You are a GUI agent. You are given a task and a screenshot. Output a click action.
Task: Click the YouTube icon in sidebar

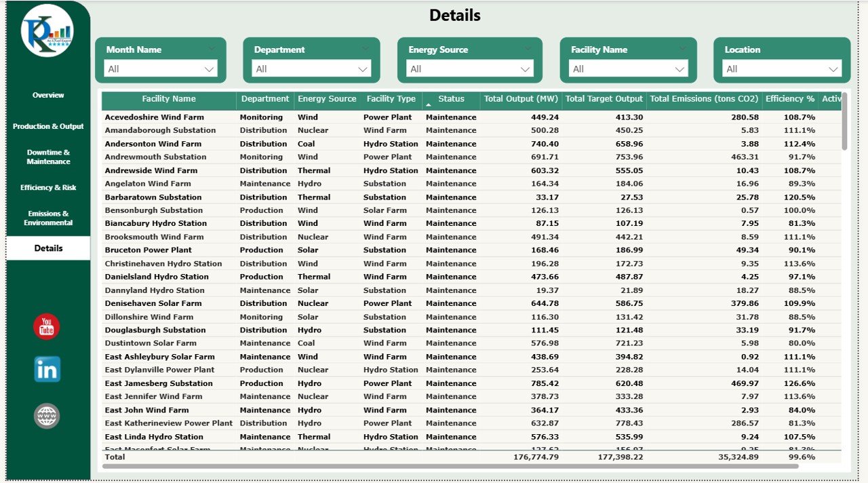(x=47, y=327)
